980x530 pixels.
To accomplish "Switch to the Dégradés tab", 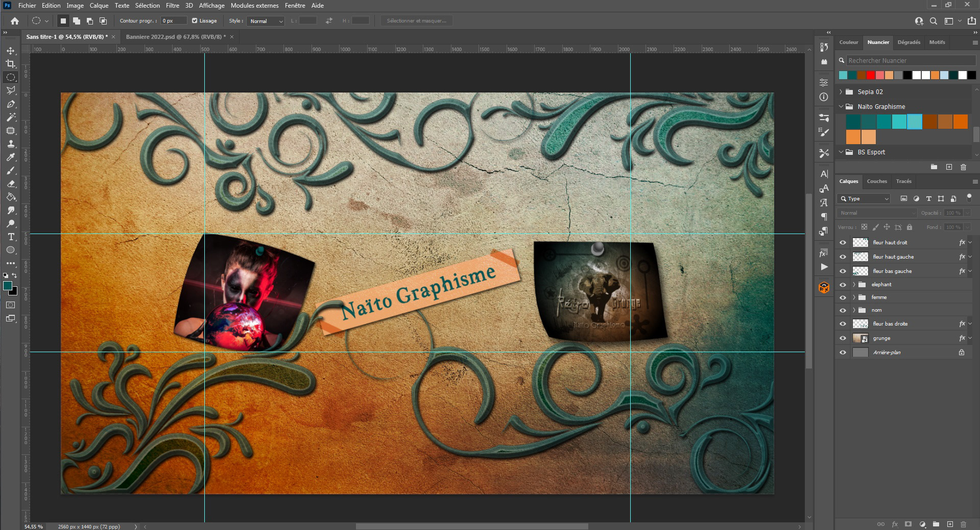I will 909,42.
